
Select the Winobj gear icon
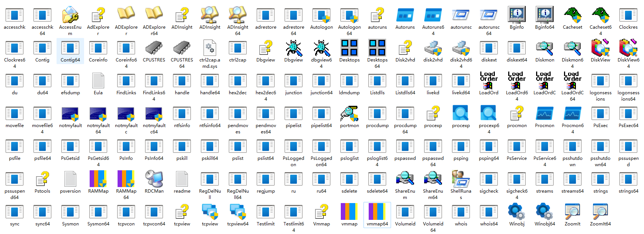(x=516, y=212)
